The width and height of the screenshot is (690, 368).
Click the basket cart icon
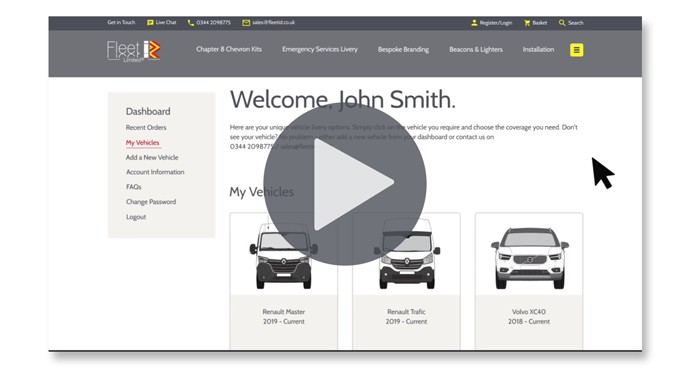[527, 22]
